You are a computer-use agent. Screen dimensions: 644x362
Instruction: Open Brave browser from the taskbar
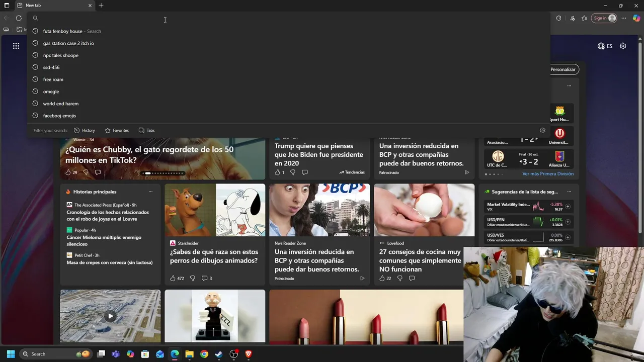pyautogui.click(x=249, y=354)
